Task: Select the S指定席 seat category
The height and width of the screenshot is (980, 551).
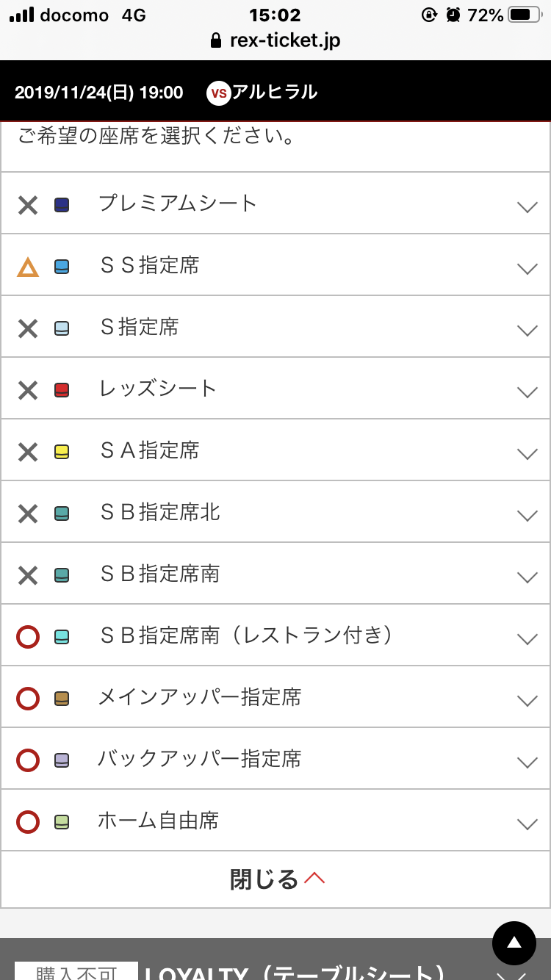Action: [140, 327]
